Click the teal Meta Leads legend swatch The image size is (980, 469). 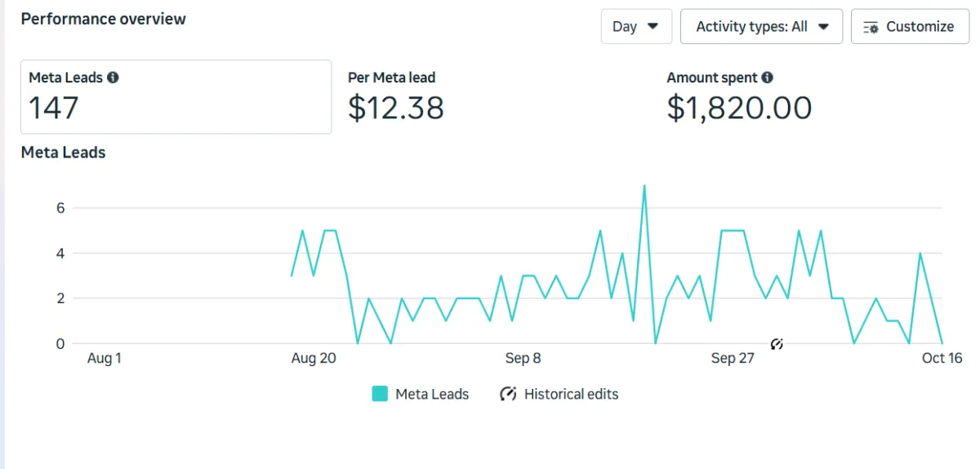pyautogui.click(x=380, y=394)
